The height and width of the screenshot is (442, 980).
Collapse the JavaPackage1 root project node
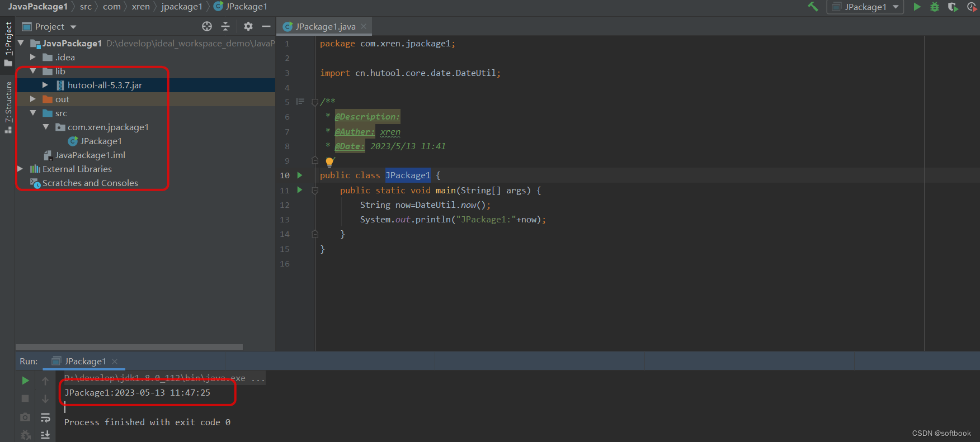pyautogui.click(x=21, y=43)
